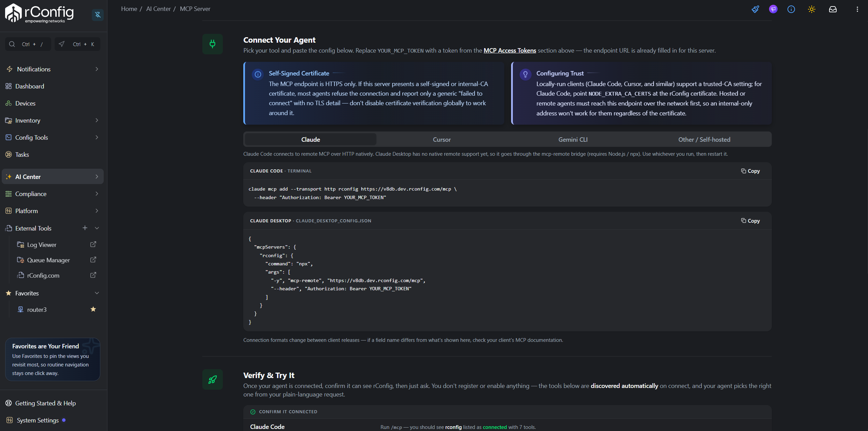Collapse the Favorites section chevron
Image resolution: width=868 pixels, height=431 pixels.
coord(97,293)
